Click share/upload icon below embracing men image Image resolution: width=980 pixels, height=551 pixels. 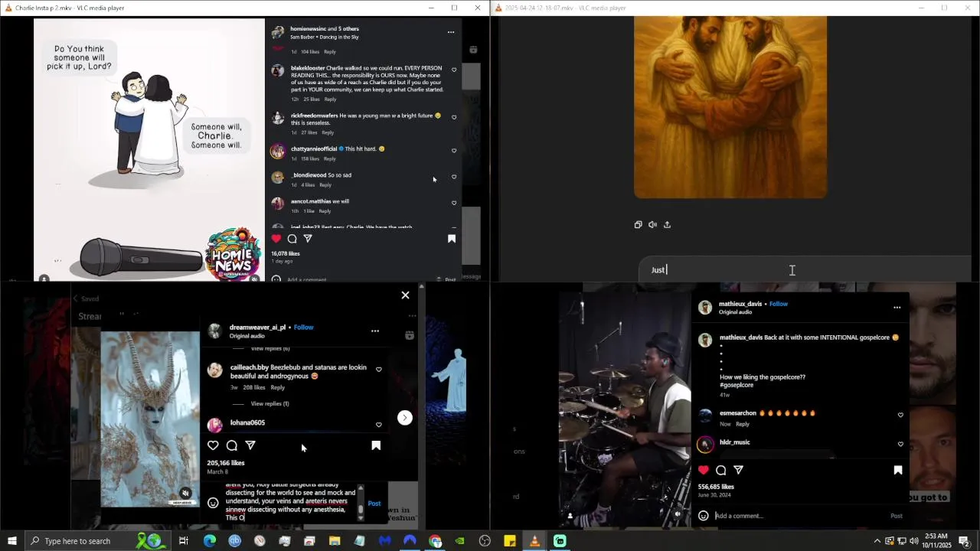(667, 225)
